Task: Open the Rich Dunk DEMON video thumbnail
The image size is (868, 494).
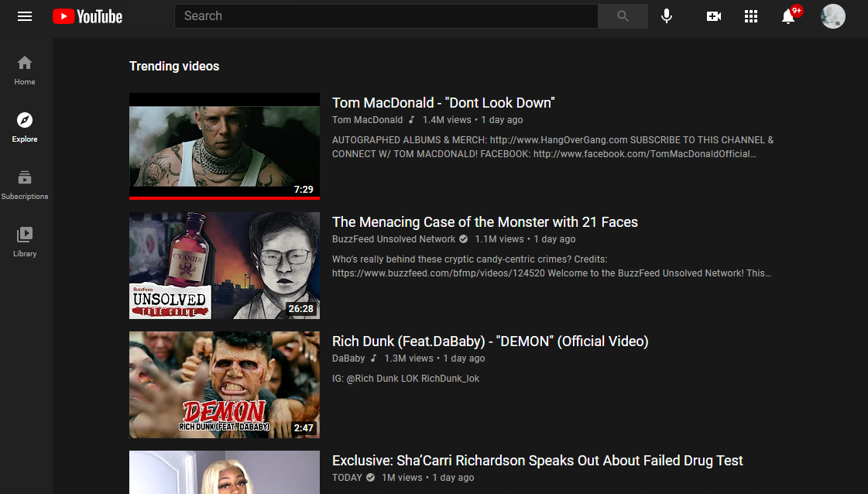Action: point(224,385)
